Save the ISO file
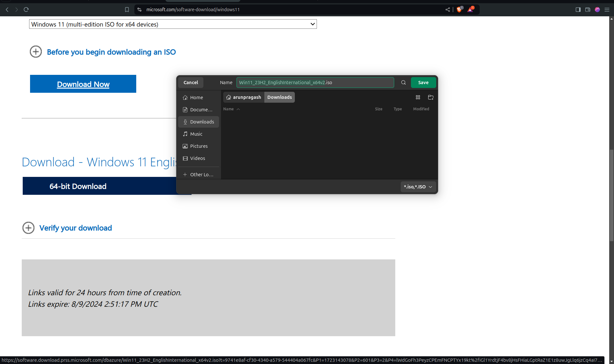The image size is (614, 364). (x=423, y=83)
